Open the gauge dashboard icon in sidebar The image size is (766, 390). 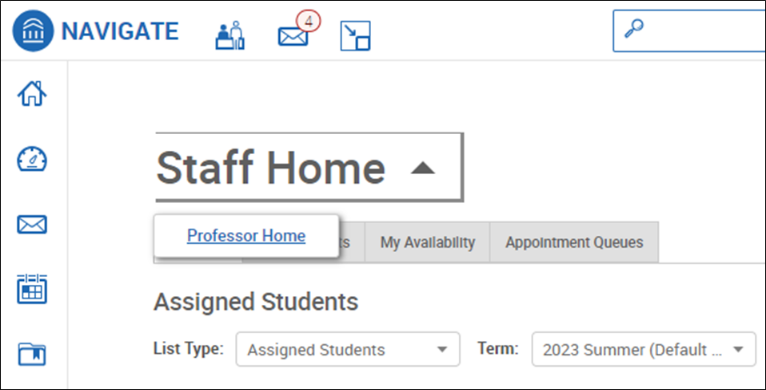pos(32,160)
